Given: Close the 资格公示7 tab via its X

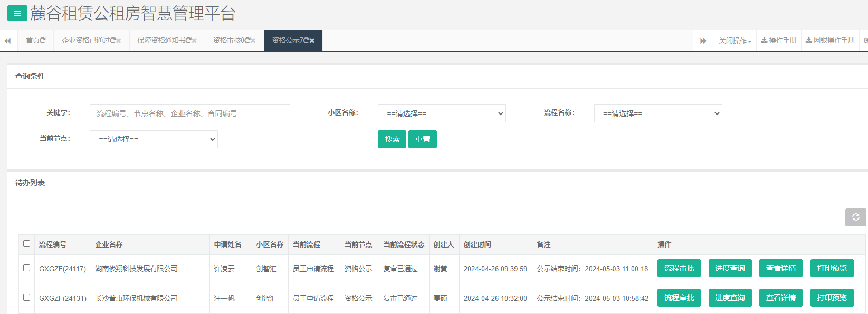Looking at the screenshot, I should pos(312,41).
